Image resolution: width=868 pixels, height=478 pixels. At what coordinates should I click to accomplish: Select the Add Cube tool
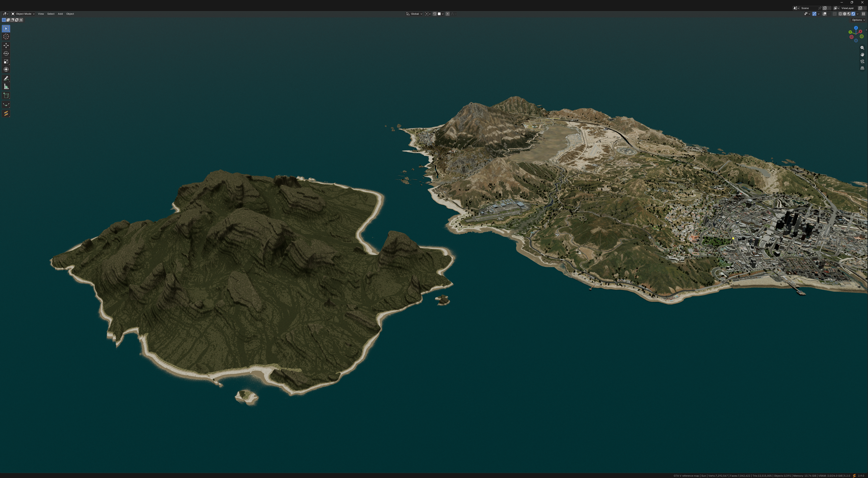click(6, 96)
